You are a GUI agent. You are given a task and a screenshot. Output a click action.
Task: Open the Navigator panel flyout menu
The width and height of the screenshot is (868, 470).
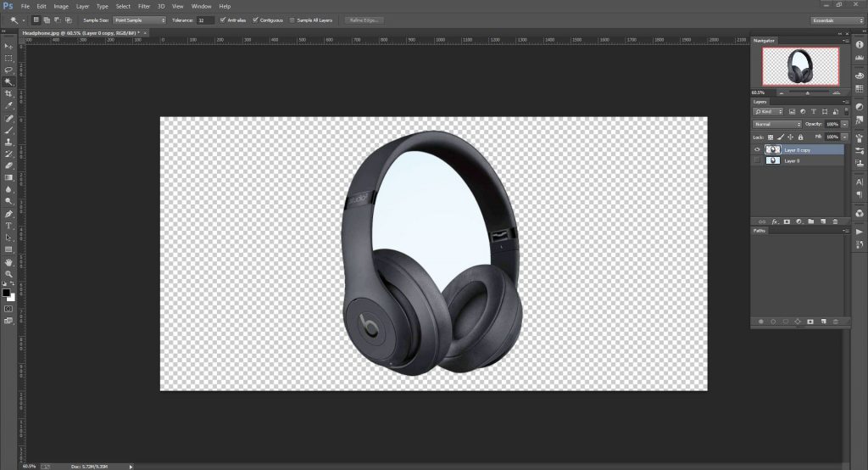tap(845, 41)
